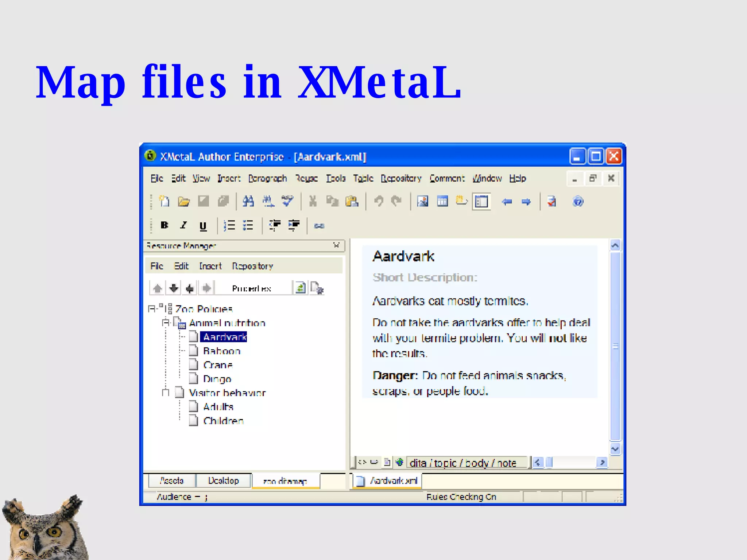Click the Save toolbar icon
The image size is (747, 560).
(x=203, y=201)
